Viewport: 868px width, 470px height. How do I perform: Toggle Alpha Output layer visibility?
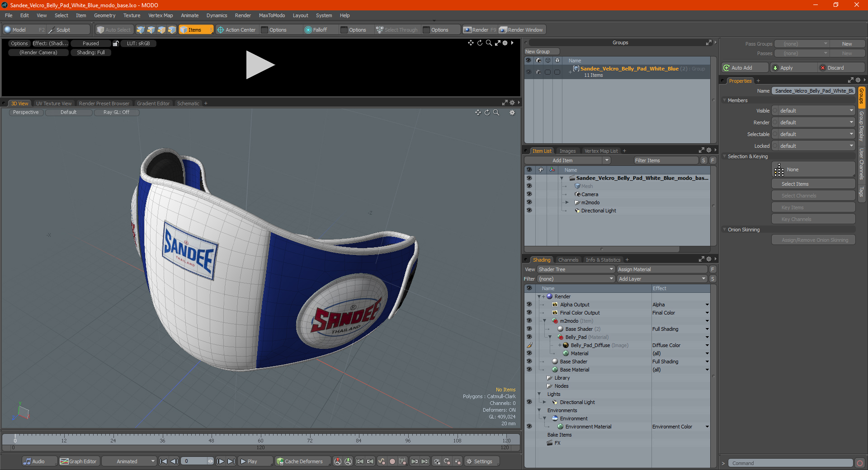pyautogui.click(x=529, y=305)
